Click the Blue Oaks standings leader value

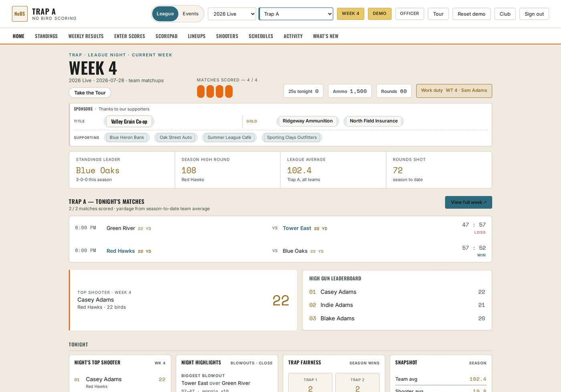click(x=98, y=171)
